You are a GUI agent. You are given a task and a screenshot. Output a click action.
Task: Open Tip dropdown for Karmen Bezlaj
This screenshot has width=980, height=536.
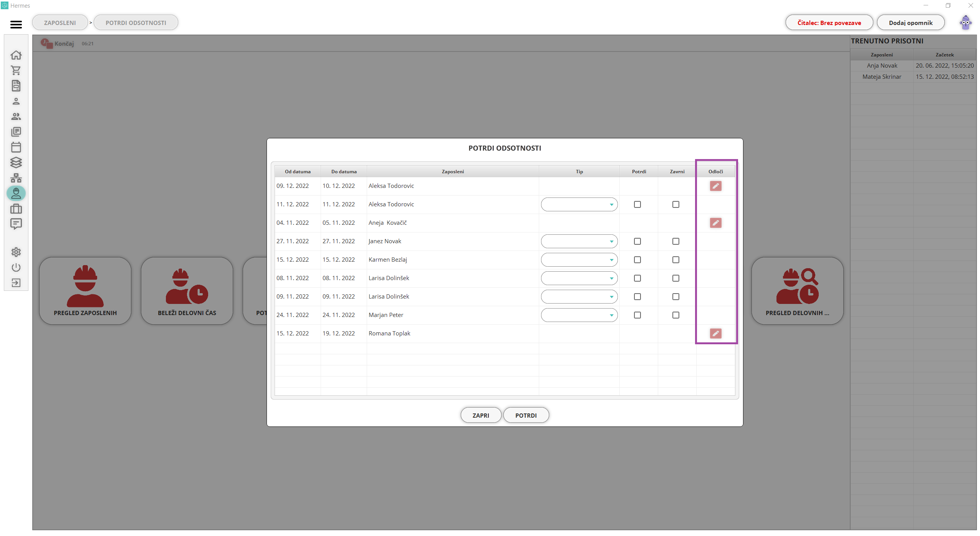click(x=579, y=260)
